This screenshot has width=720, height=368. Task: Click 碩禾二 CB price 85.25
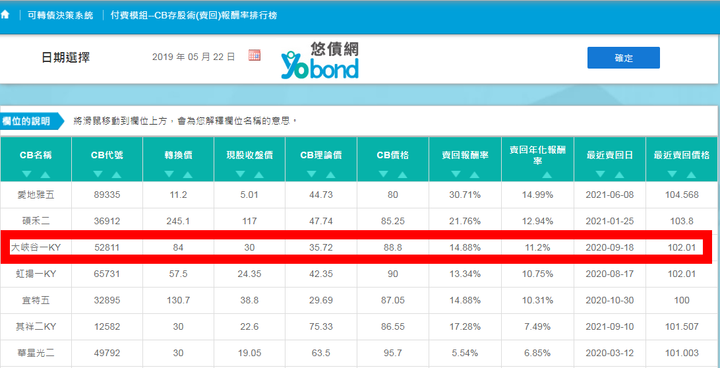point(393,221)
